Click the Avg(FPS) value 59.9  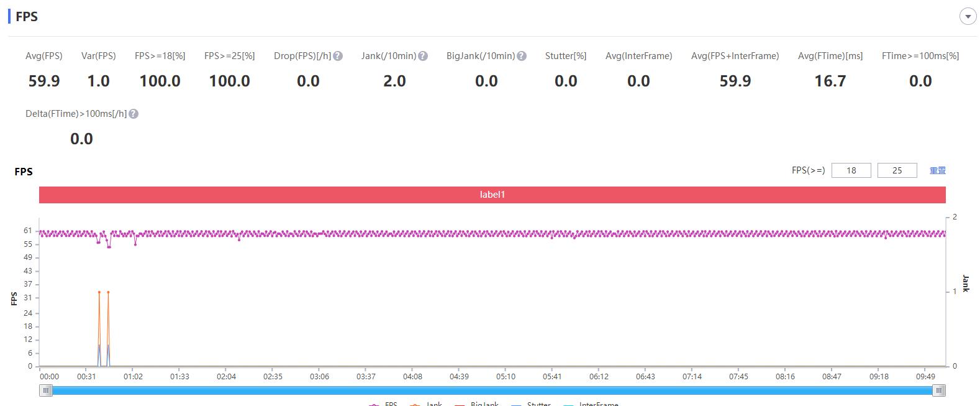coord(44,81)
